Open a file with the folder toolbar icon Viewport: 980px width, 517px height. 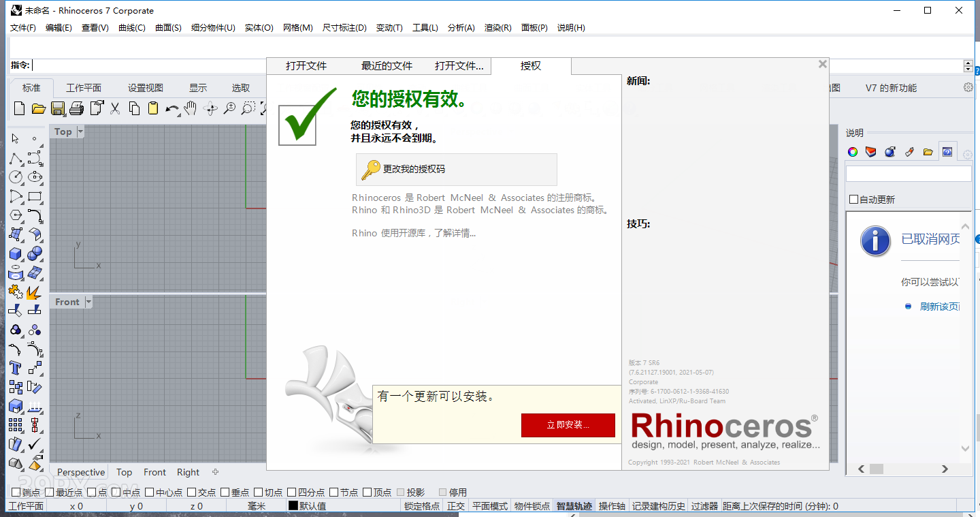[x=39, y=108]
